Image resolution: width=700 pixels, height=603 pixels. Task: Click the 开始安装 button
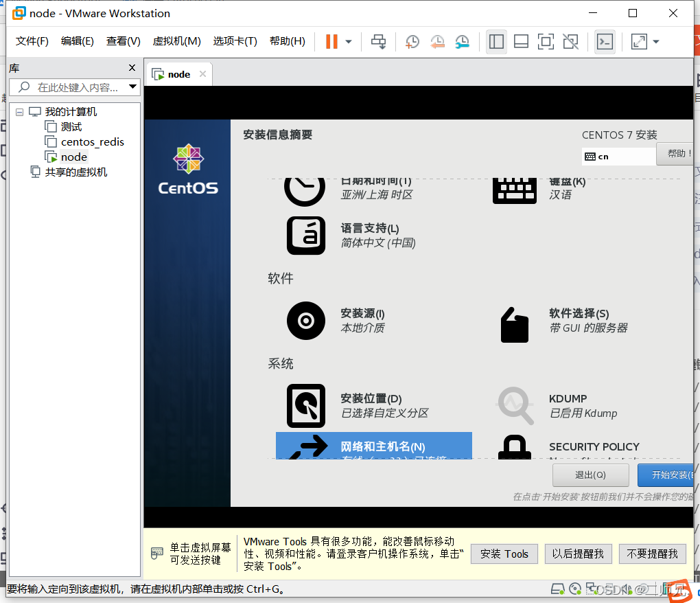click(x=666, y=475)
